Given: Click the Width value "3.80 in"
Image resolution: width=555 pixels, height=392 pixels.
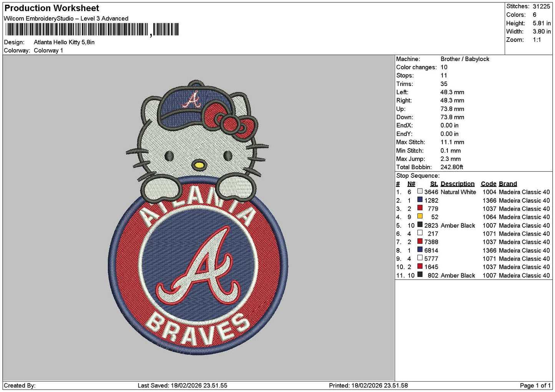Looking at the screenshot, I should pyautogui.click(x=542, y=31).
